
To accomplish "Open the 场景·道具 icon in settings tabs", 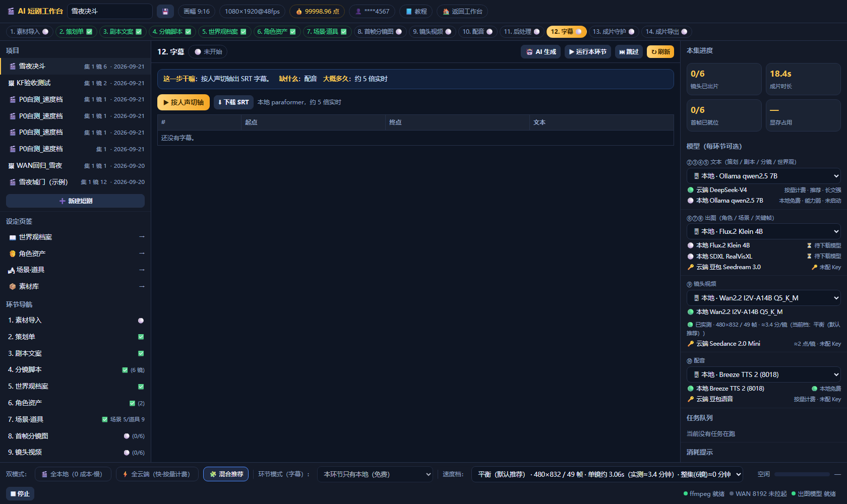I will point(12,270).
